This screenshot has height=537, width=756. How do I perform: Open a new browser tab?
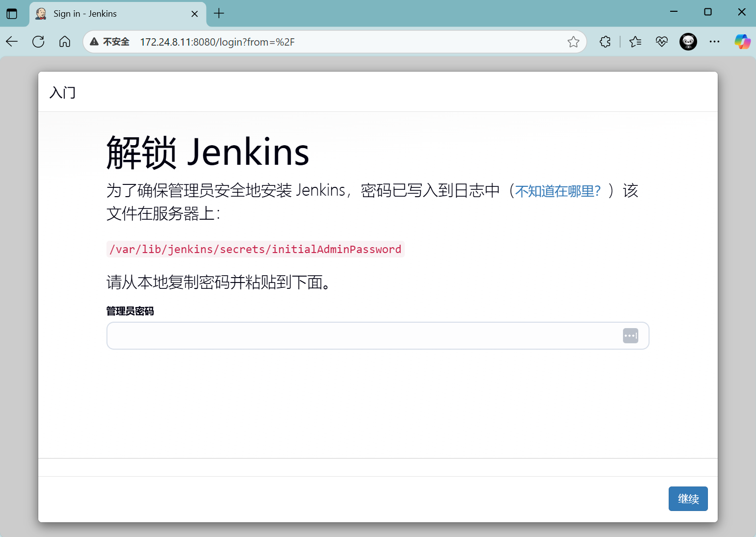point(219,14)
